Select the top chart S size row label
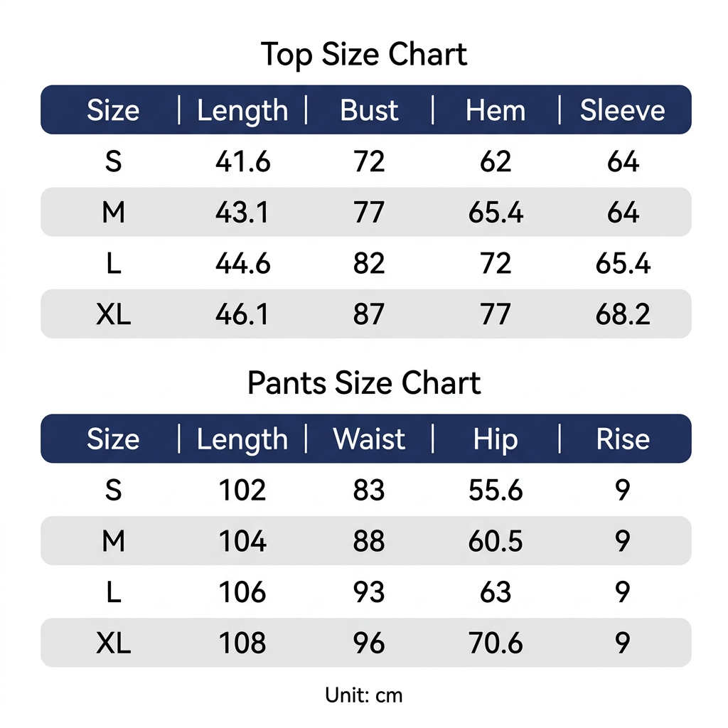 (113, 161)
